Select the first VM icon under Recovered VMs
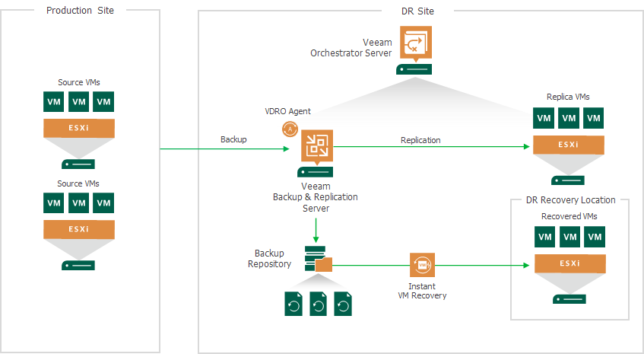This screenshot has width=644, height=354. coord(545,237)
